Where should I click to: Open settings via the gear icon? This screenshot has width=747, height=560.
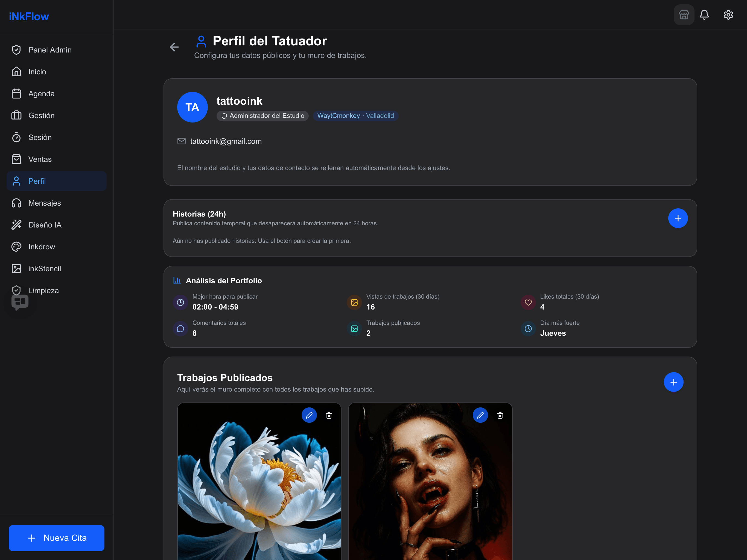point(728,14)
